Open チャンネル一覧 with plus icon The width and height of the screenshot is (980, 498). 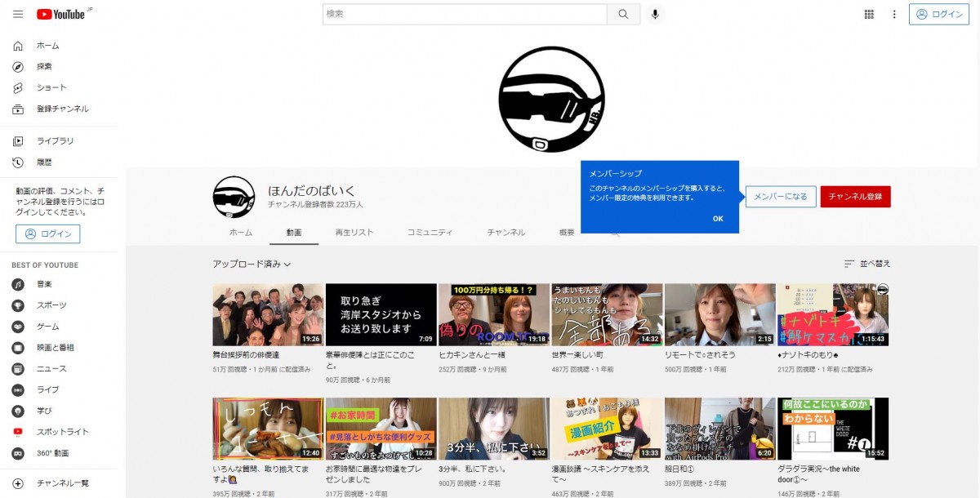click(59, 483)
